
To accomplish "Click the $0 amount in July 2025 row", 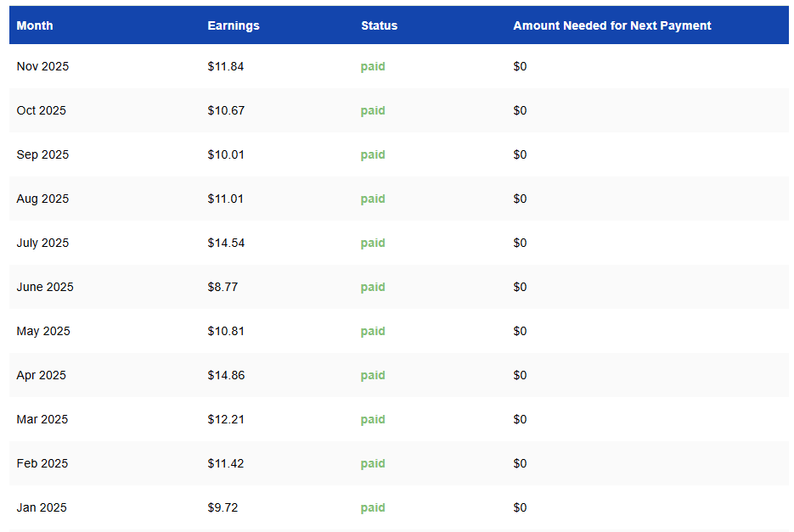I will point(520,243).
